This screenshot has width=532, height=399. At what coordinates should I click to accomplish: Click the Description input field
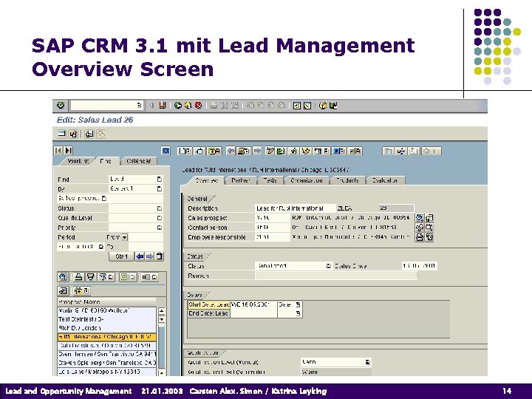click(x=296, y=208)
